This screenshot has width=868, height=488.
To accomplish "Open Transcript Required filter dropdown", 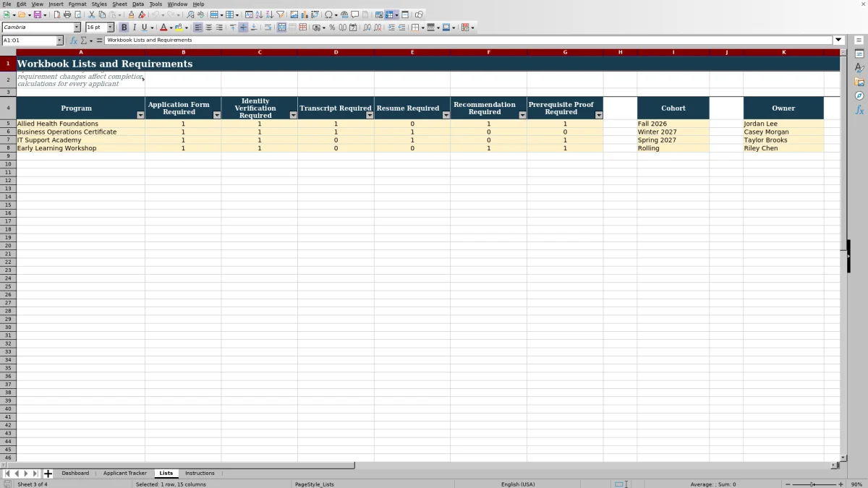I will pos(370,115).
